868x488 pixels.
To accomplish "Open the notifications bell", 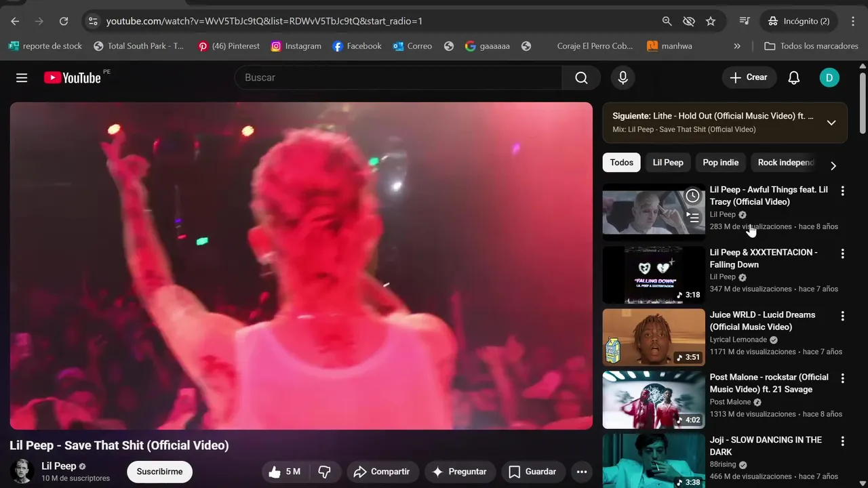I will coord(794,78).
